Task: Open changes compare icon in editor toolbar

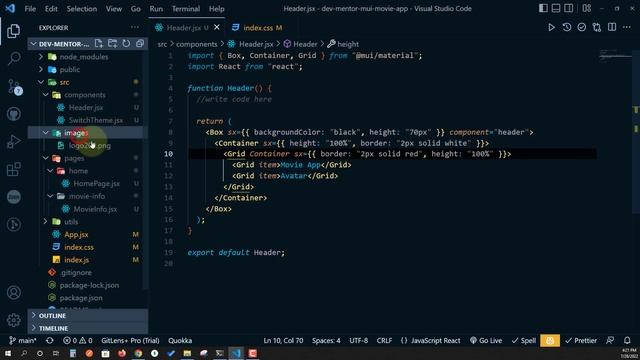Action: [597, 27]
